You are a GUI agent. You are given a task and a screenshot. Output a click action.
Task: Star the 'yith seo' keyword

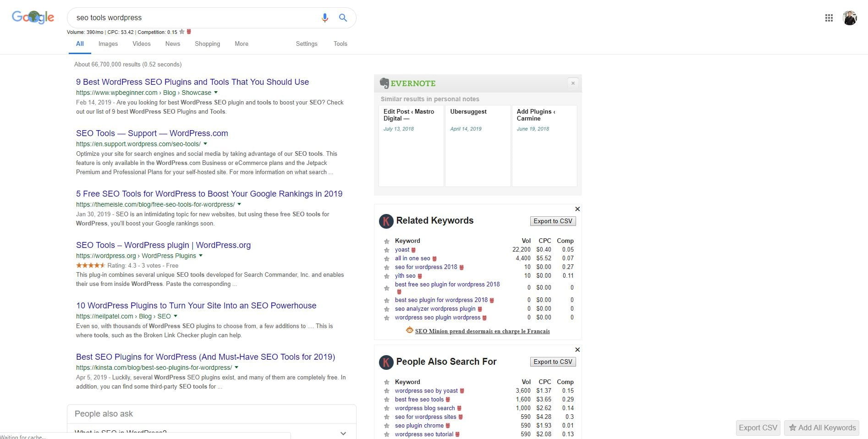387,276
